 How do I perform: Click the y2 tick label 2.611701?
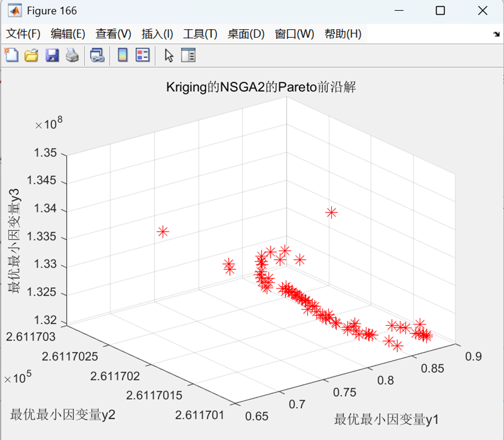[x=200, y=415]
